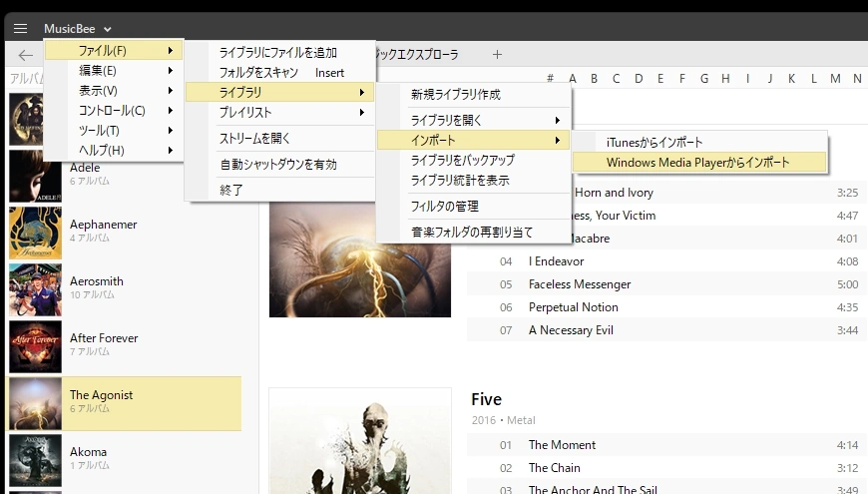Expand the プレイリスト submenu
The height and width of the screenshot is (494, 868).
click(x=289, y=113)
